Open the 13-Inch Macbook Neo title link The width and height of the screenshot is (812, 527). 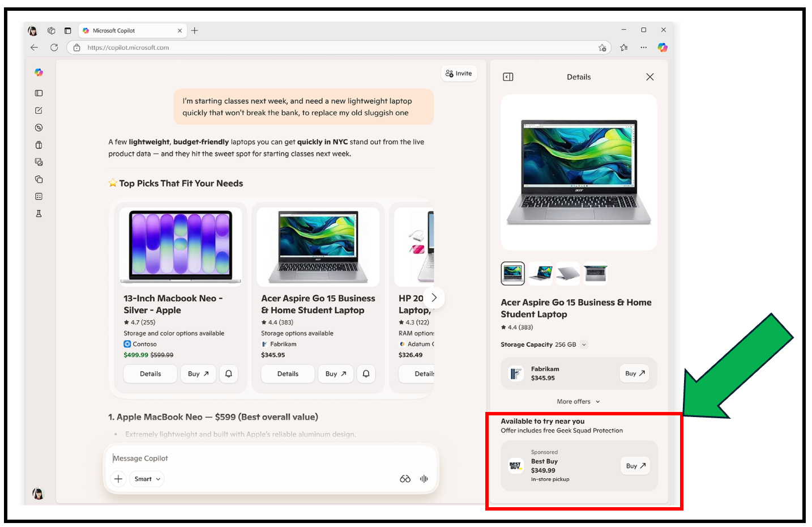[x=173, y=304]
